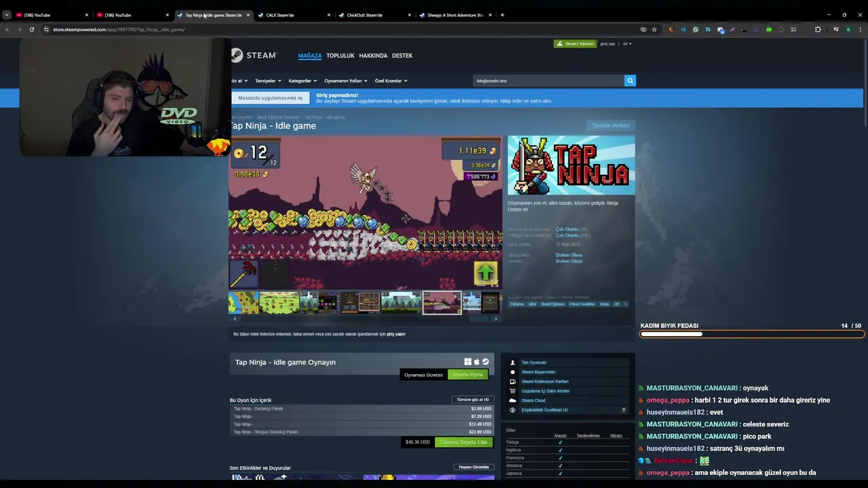Select the first yellow map screenshot thumbnail

[243, 302]
